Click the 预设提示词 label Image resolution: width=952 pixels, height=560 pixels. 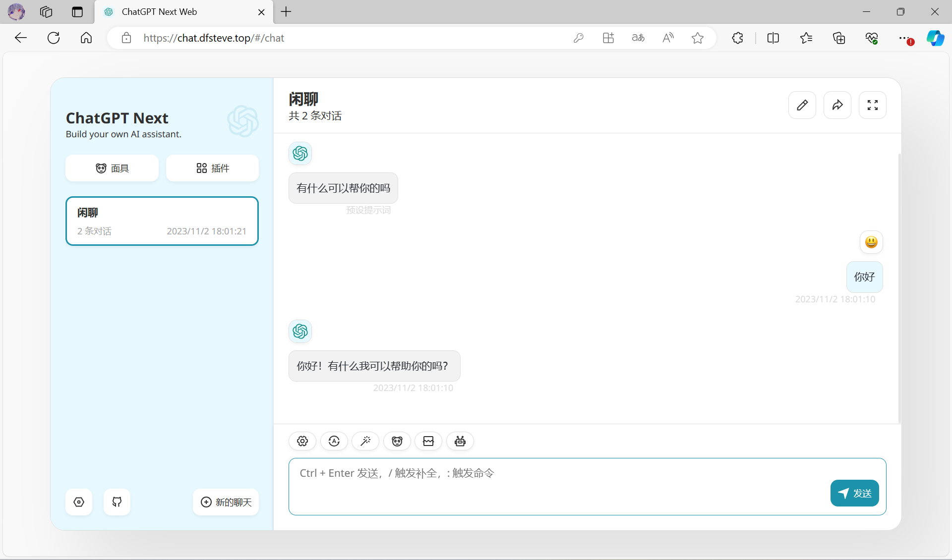coord(368,210)
